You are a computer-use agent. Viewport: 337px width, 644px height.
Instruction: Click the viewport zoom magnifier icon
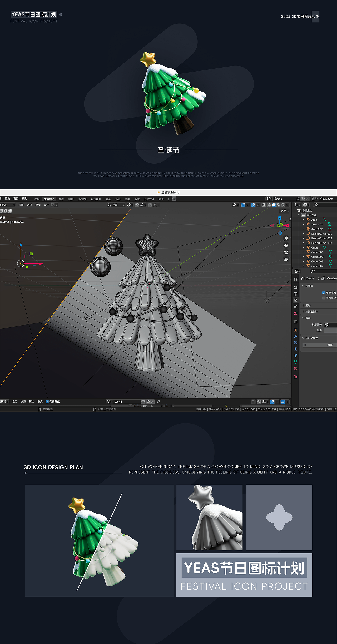click(286, 238)
